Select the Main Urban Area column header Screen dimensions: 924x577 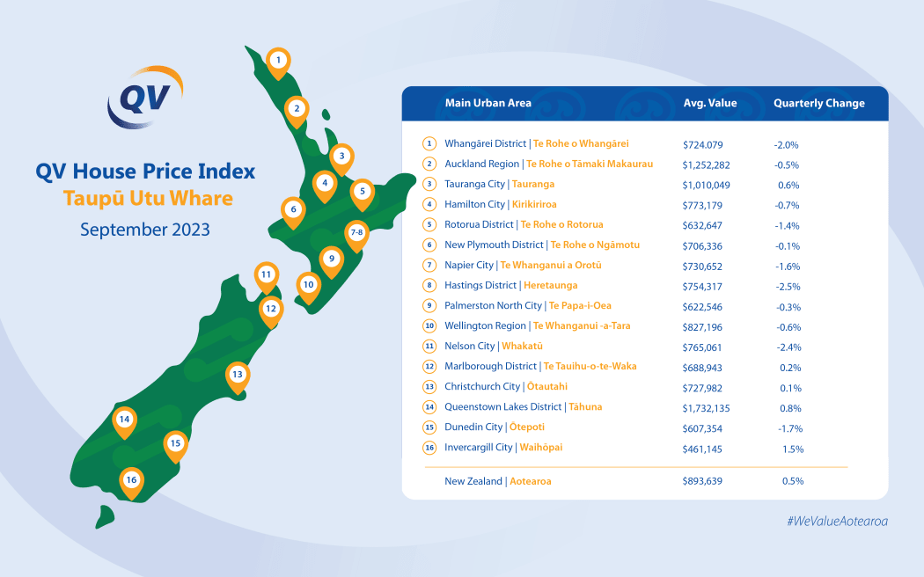(488, 103)
